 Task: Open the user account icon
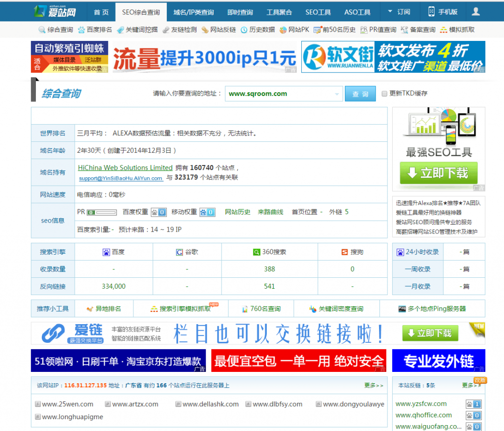tap(475, 11)
